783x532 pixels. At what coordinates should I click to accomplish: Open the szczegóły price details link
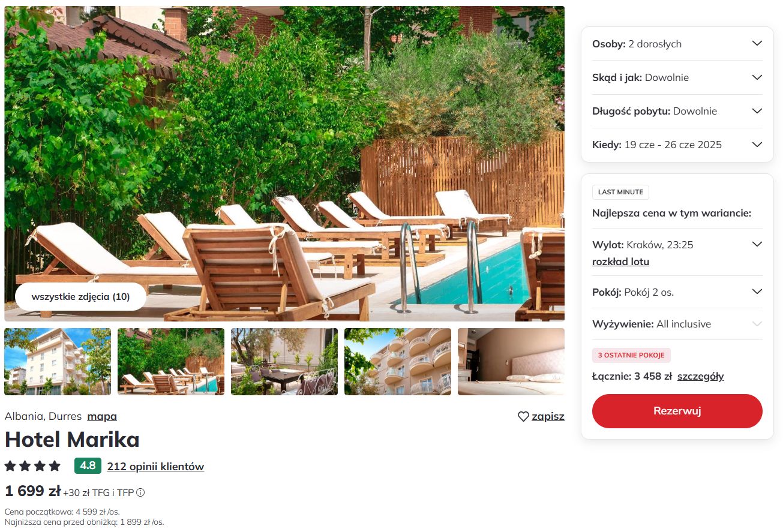pyautogui.click(x=700, y=376)
